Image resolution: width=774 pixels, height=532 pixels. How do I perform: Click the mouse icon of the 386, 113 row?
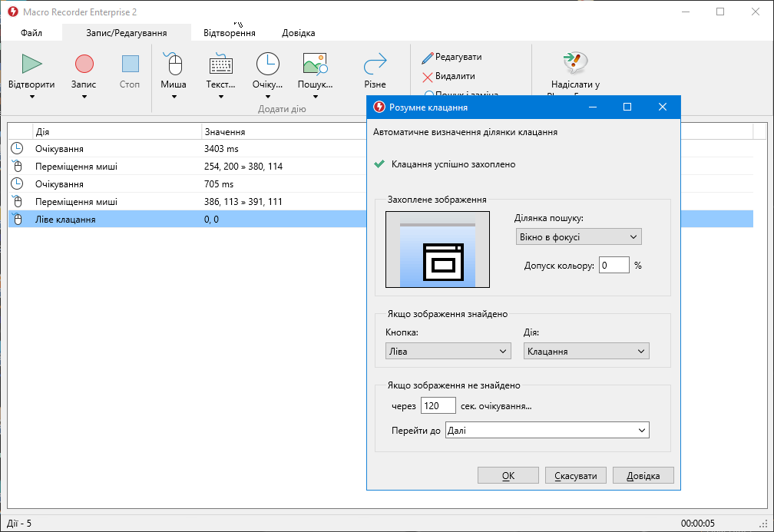(17, 202)
